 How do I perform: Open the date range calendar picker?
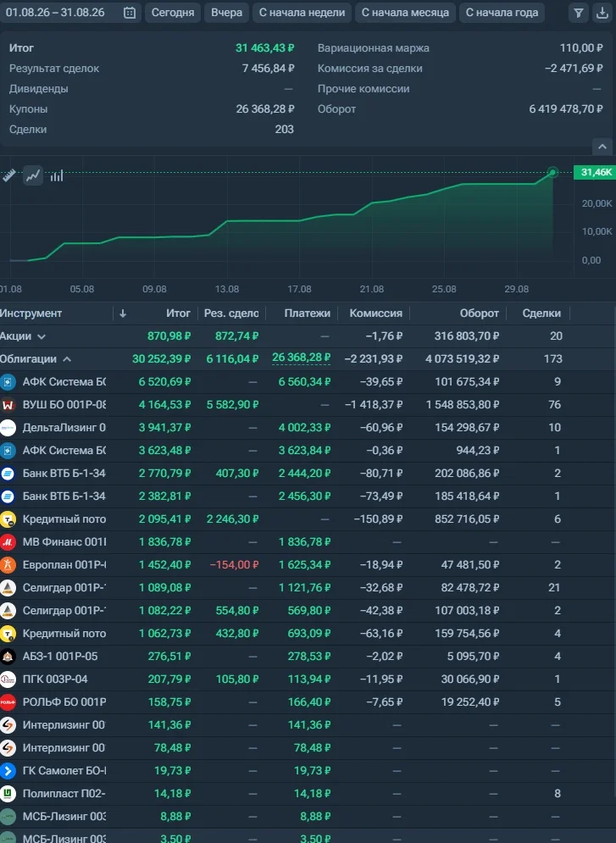[x=130, y=13]
